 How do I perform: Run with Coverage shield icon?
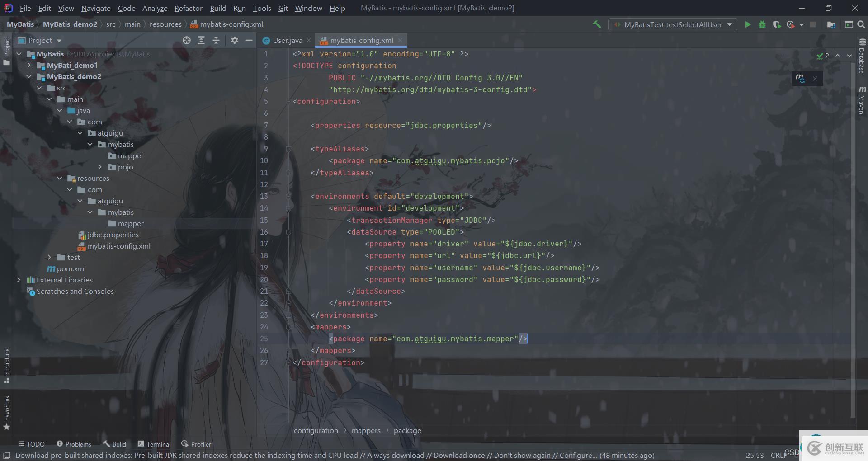point(776,24)
